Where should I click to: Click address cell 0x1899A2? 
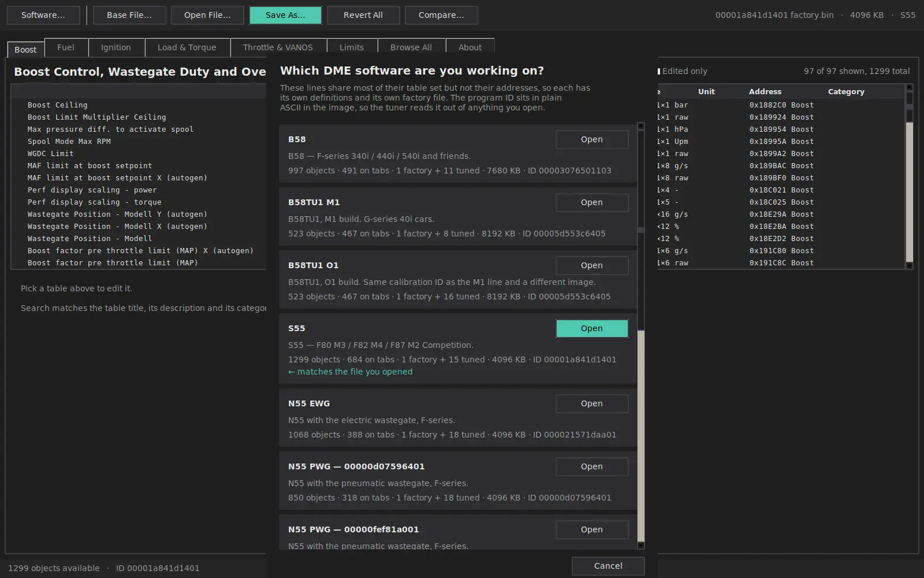point(767,154)
